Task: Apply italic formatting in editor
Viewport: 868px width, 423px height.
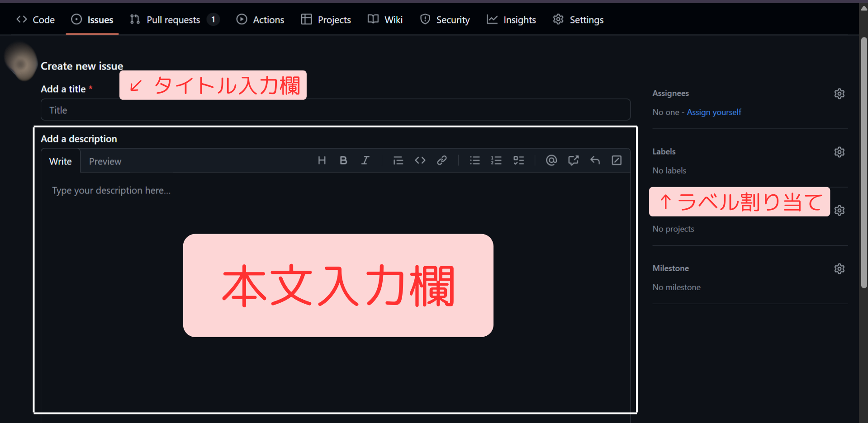Action: [x=365, y=160]
